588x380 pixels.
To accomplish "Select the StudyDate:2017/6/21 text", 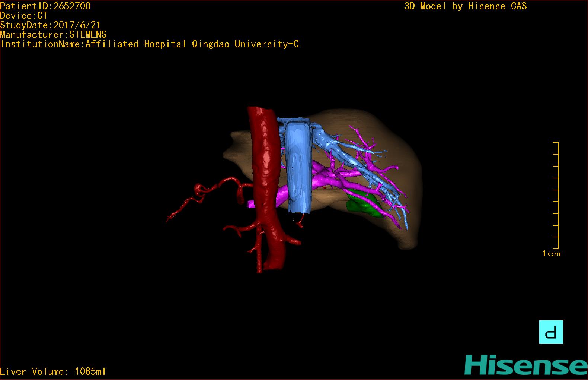I will point(51,25).
